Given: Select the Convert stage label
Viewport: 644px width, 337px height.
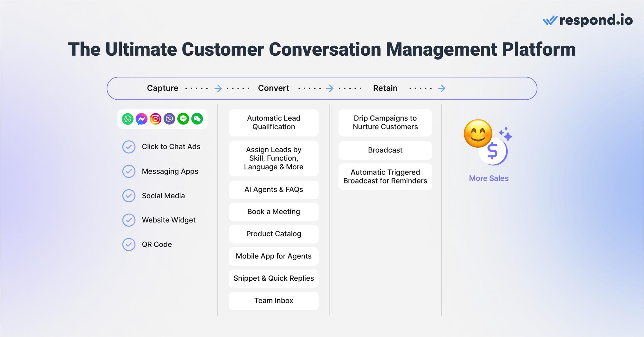Looking at the screenshot, I should pos(274,88).
